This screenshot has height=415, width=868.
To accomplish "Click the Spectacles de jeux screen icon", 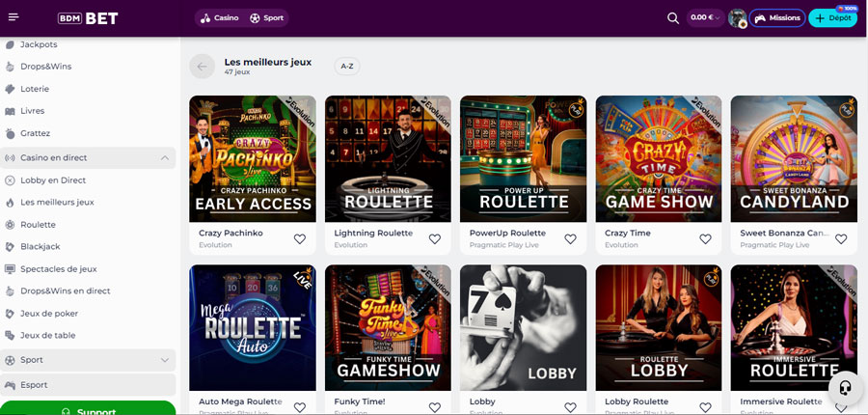I will [x=10, y=268].
